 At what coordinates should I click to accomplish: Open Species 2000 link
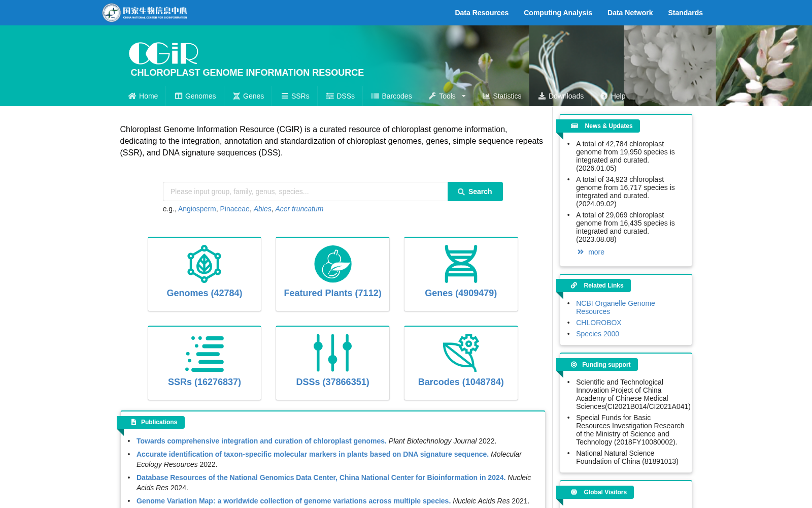(x=597, y=334)
